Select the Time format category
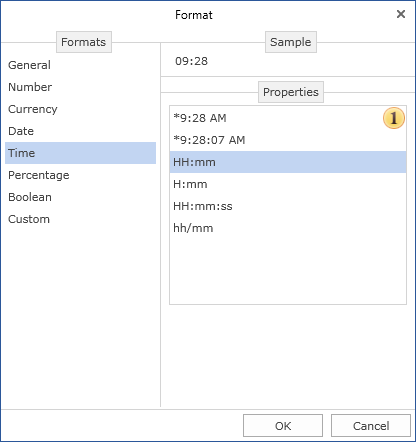Screen dimensions: 416x442 pos(80,153)
